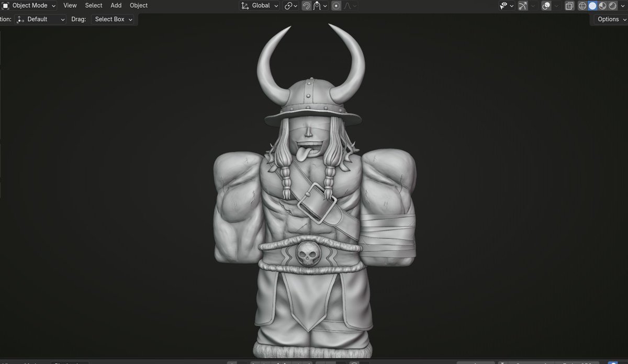Open the Select menu

point(94,5)
